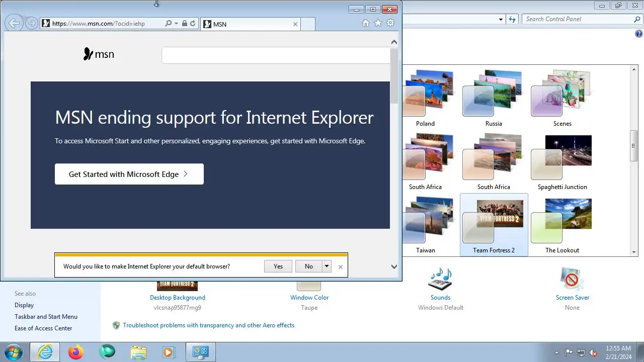Select the Russia theme

click(x=494, y=99)
